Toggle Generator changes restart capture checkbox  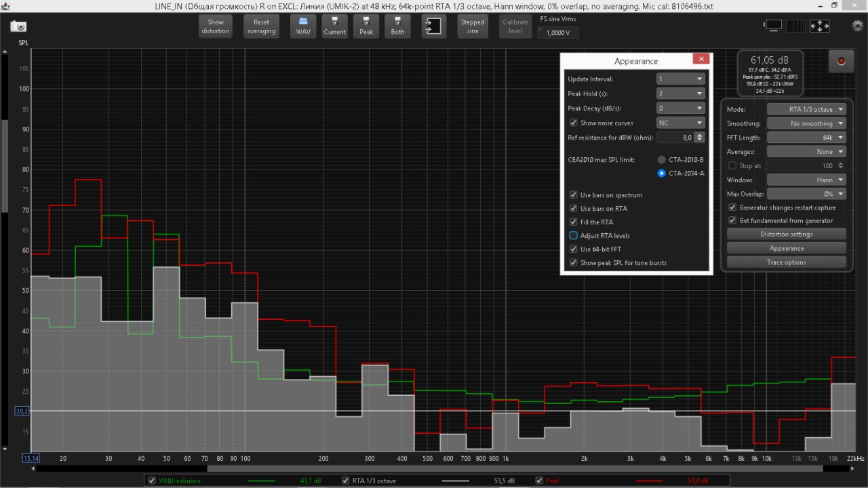coord(732,207)
